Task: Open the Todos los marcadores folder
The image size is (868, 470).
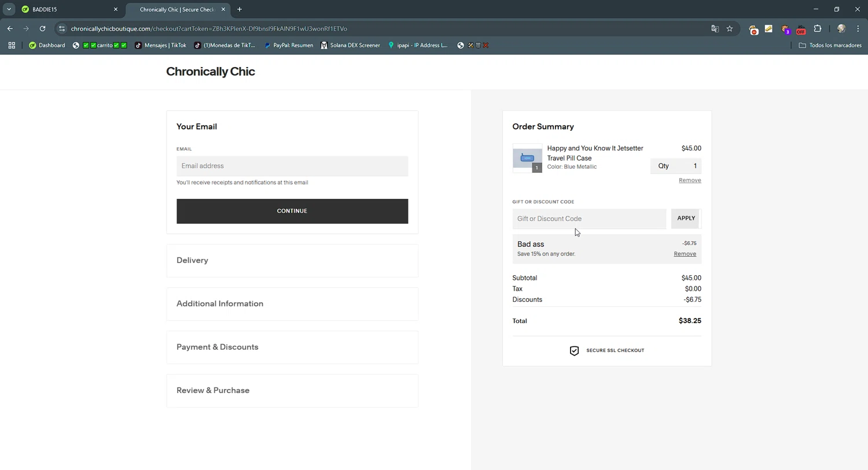Action: 830,45
